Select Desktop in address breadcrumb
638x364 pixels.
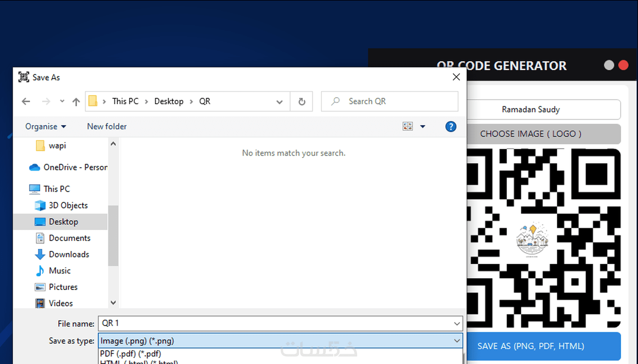[169, 101]
